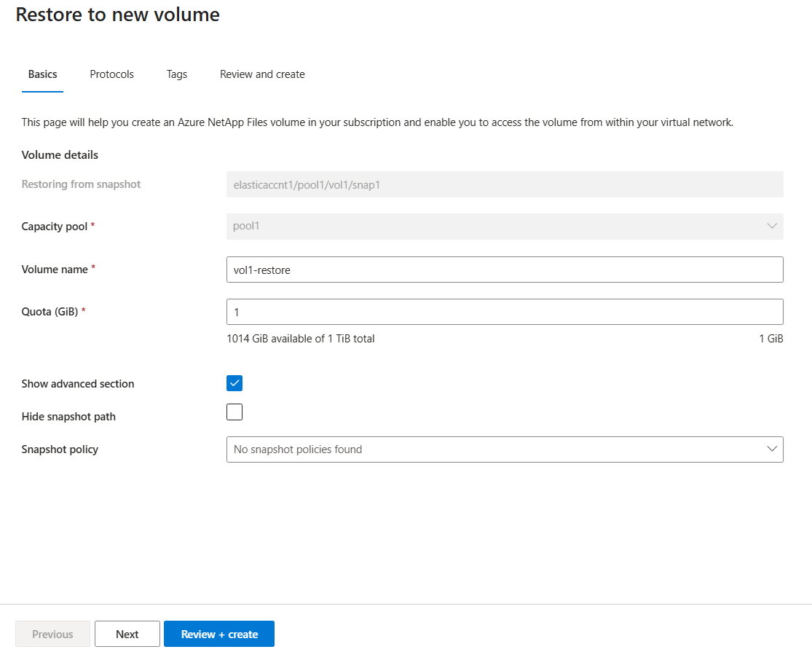The height and width of the screenshot is (652, 812).
Task: Uncheck the Show advanced section checkbox
Action: click(234, 382)
